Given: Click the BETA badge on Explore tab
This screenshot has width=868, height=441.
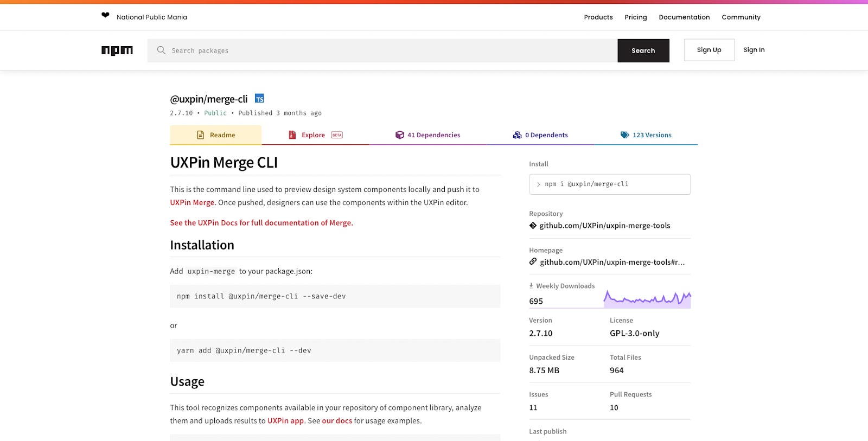Looking at the screenshot, I should (x=337, y=135).
